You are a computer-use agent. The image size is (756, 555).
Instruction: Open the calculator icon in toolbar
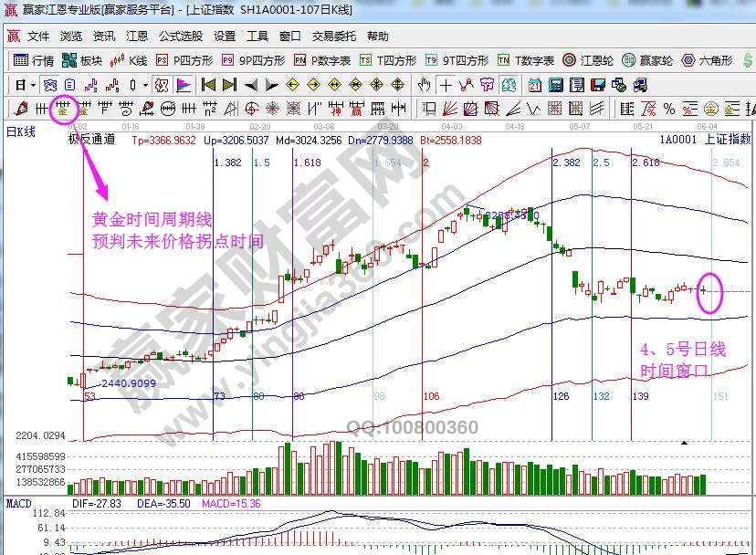(x=555, y=85)
